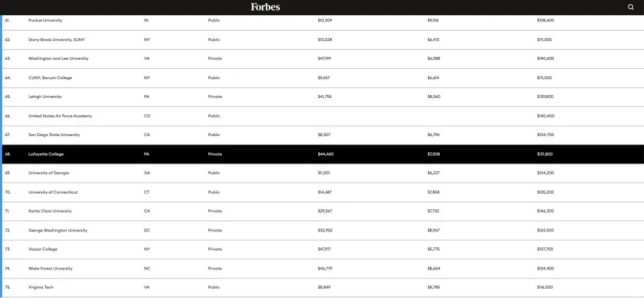Image resolution: width=644 pixels, height=298 pixels.
Task: Select University of Connecticut row
Action: tap(53, 192)
